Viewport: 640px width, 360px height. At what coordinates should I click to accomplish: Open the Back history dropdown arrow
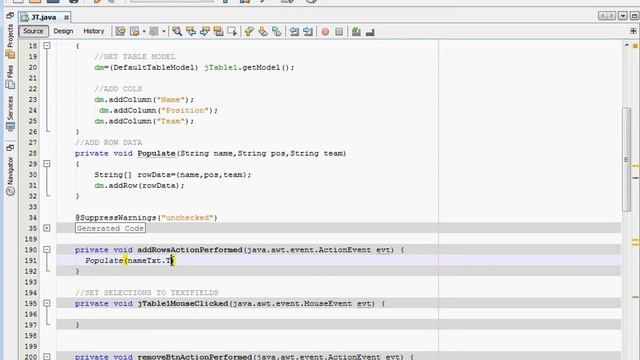coord(144,31)
